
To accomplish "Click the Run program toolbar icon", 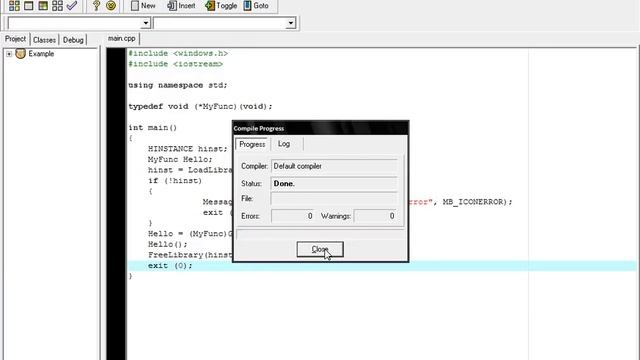I will (29, 6).
